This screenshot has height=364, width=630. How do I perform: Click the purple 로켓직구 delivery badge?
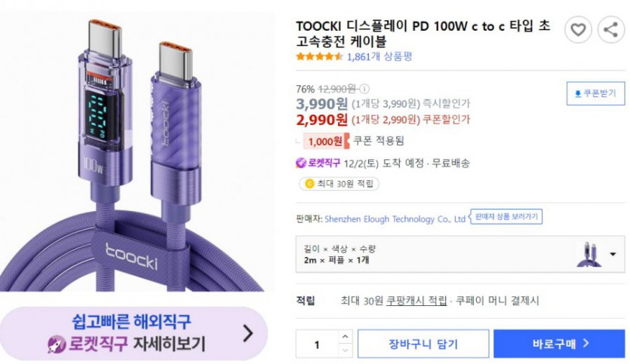pos(318,163)
